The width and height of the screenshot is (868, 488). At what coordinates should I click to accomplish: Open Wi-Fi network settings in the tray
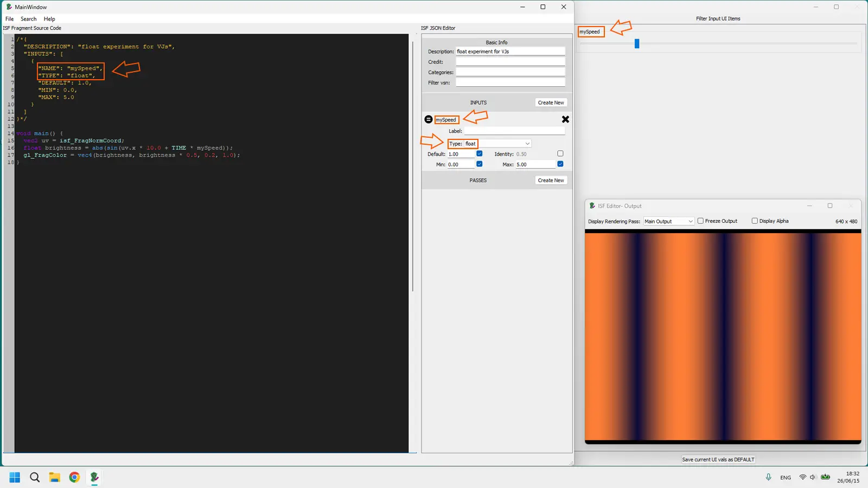(x=802, y=477)
